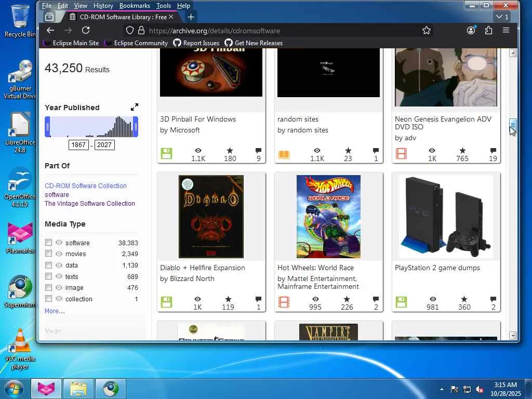Viewport: 532px width, 399px height.
Task: Click the movie icon on Neon Genesis card
Action: [x=401, y=154]
